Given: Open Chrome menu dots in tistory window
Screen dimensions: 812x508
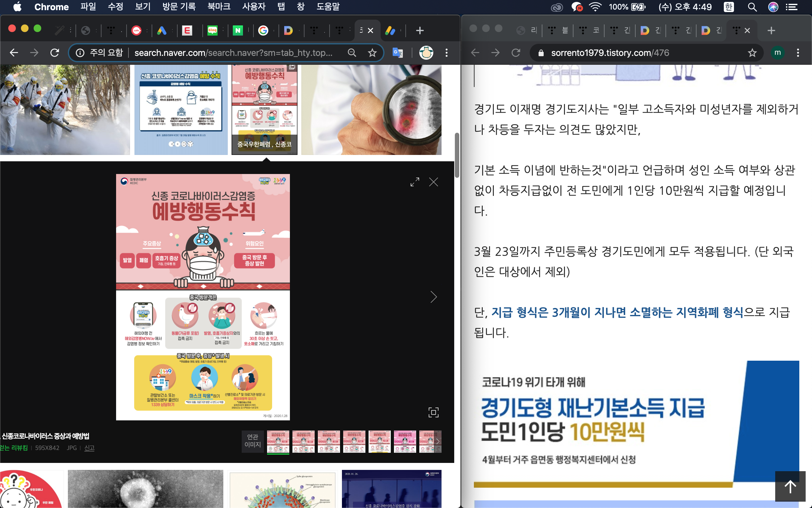Looking at the screenshot, I should click(x=798, y=53).
